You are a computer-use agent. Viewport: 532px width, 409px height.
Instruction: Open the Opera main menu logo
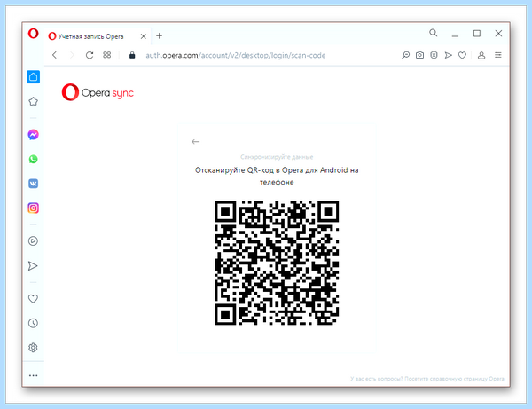(34, 34)
